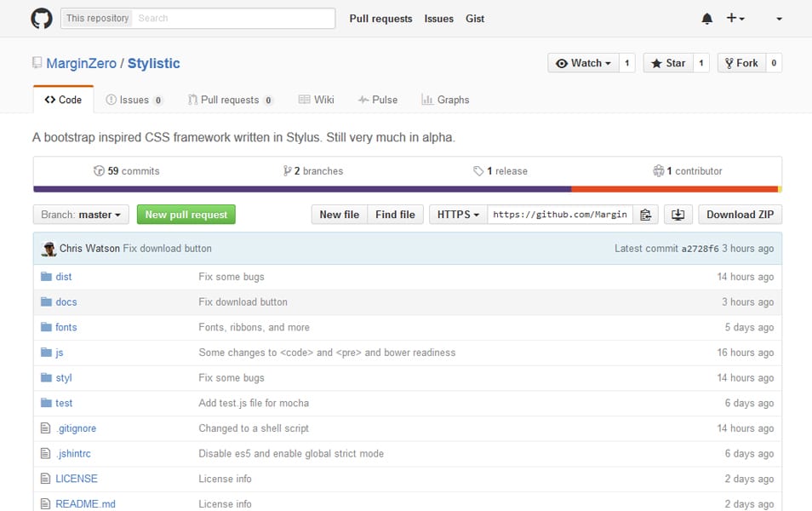Click the fonts folder icon

(x=46, y=327)
